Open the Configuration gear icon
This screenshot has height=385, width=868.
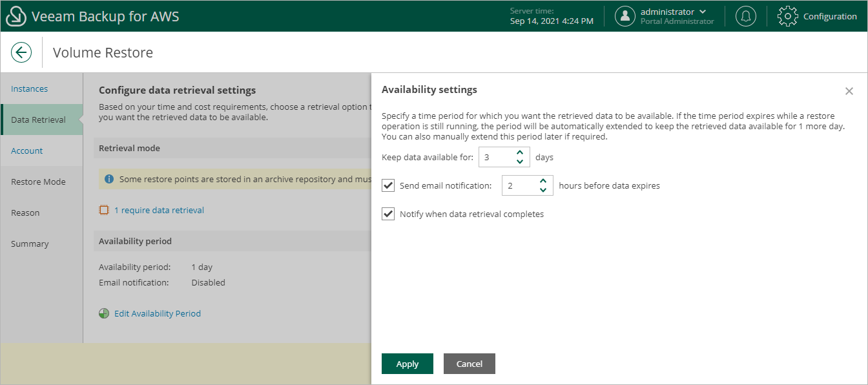click(x=788, y=16)
